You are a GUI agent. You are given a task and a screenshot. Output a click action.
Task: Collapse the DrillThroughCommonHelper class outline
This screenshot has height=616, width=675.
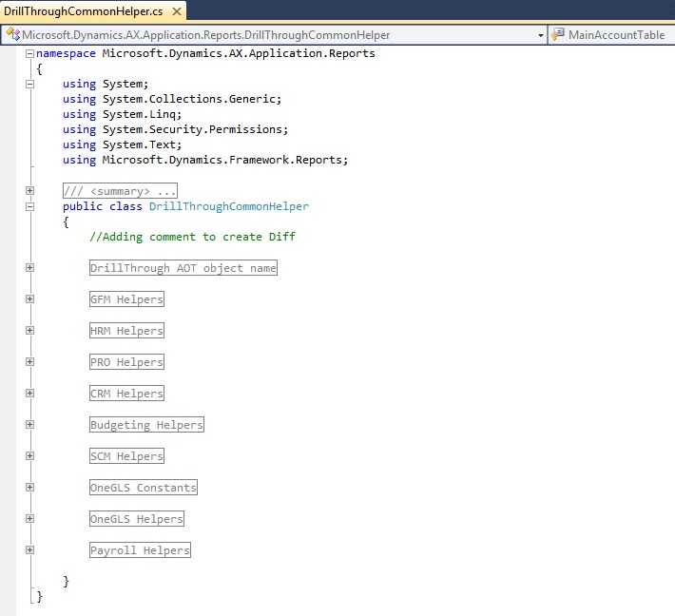29,206
